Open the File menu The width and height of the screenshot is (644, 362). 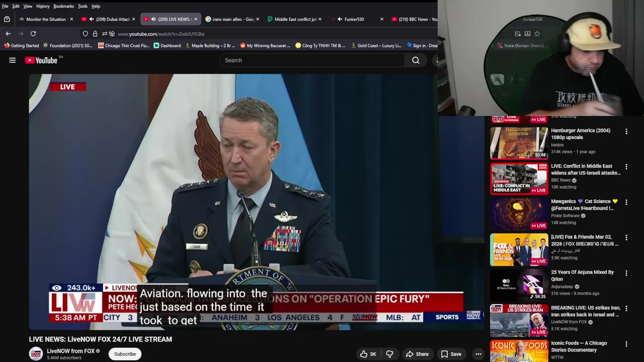tap(5, 6)
